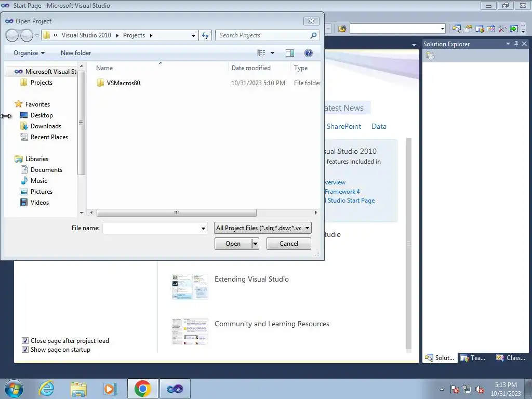Viewport: 532px width, 399px height.
Task: Click the Find in Files binoculars toolbar icon
Action: (x=342, y=29)
